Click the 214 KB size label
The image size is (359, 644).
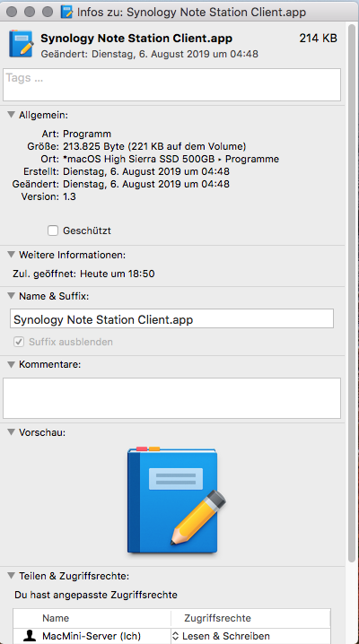(x=319, y=39)
